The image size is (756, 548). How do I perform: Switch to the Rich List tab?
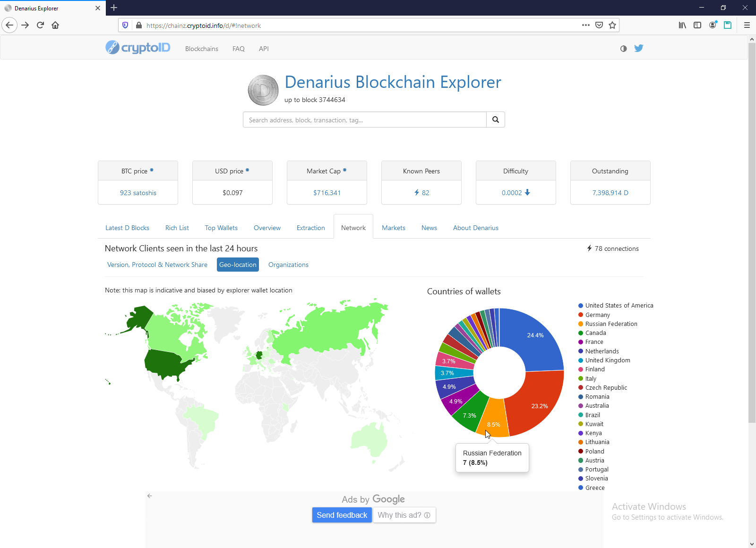point(177,228)
